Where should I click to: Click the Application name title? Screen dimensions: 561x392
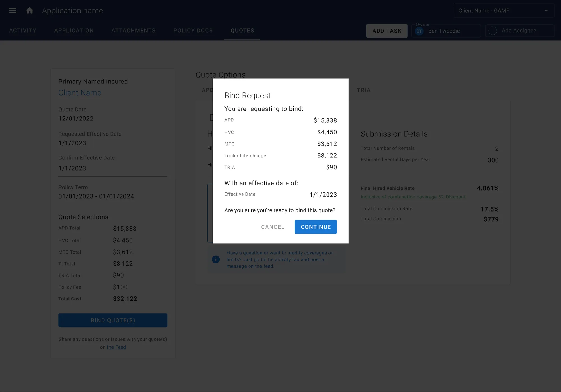click(72, 11)
